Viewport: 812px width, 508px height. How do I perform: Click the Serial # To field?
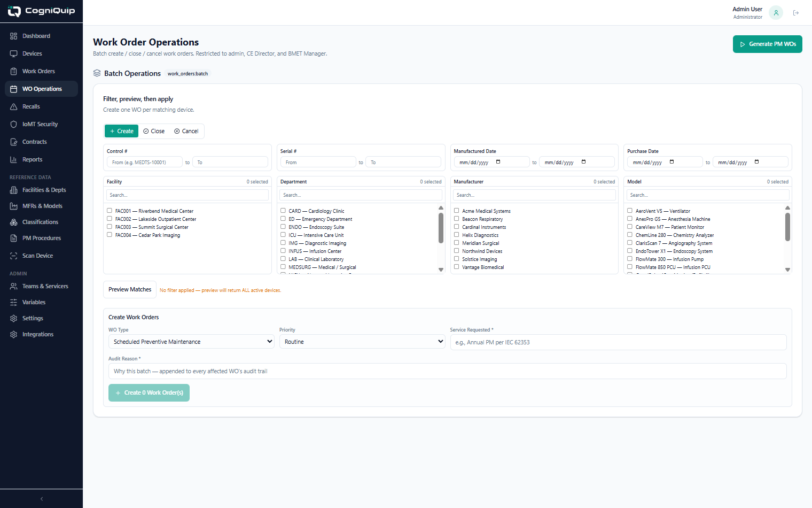tap(403, 162)
